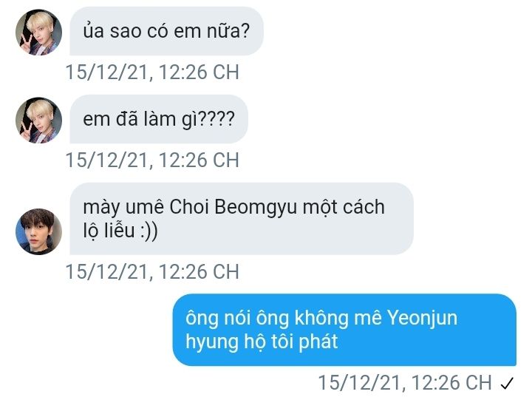Click the timestamp under "ủa sao có em nữa?"
Viewport: 532px width, 400px height.
tap(152, 72)
